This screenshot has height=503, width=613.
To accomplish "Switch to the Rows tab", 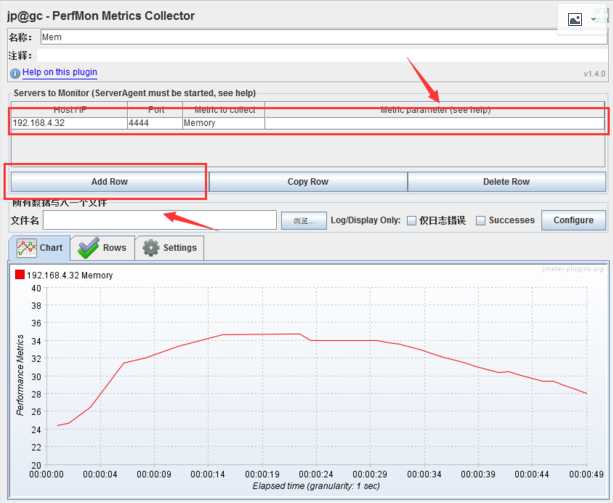I will tap(102, 248).
